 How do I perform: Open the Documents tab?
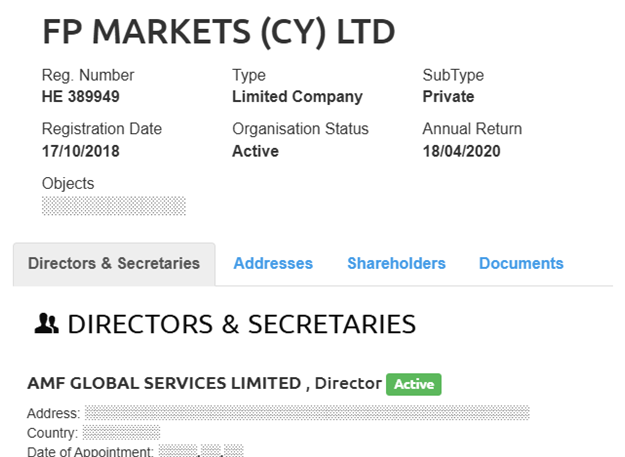[521, 263]
